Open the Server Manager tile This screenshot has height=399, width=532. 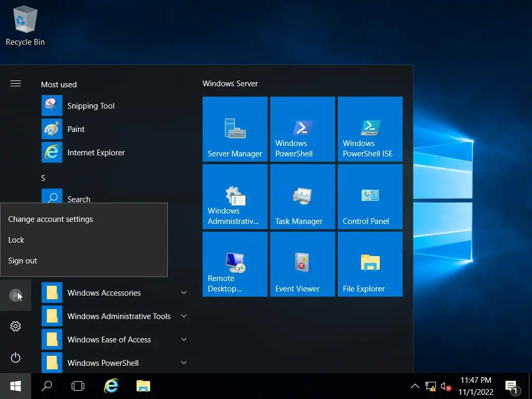pyautogui.click(x=235, y=129)
